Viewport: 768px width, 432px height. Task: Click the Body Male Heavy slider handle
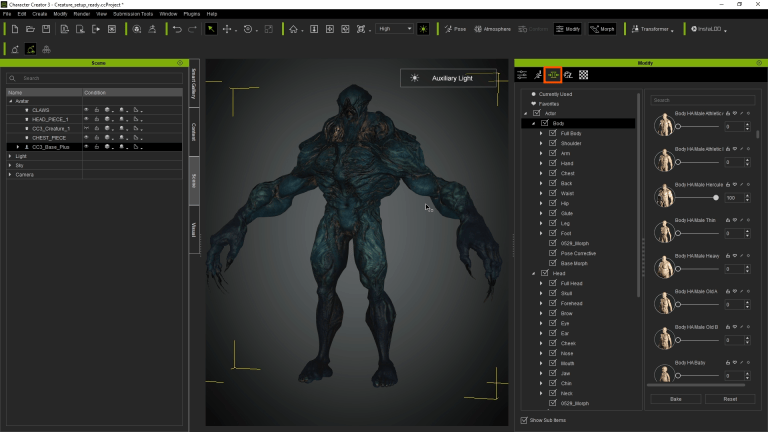point(678,269)
